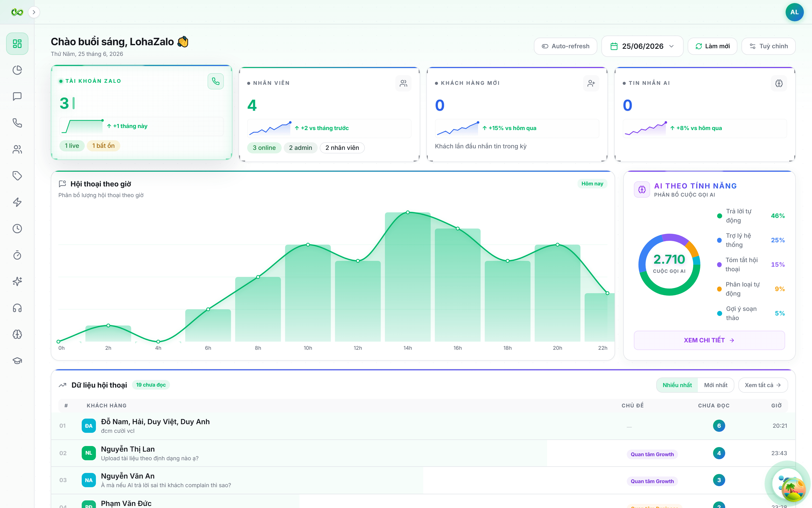
Task: Click the CHỦ ĐỀ column header
Action: pyautogui.click(x=633, y=406)
